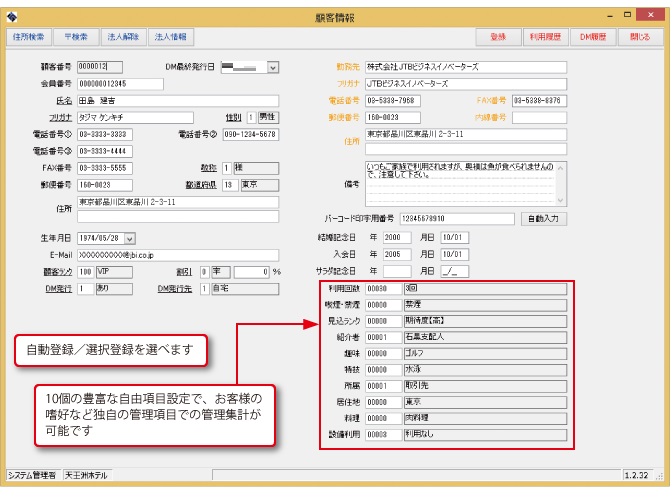Click 天王洲ホテル in the status bar
Image resolution: width=672 pixels, height=500 pixels.
[x=87, y=475]
